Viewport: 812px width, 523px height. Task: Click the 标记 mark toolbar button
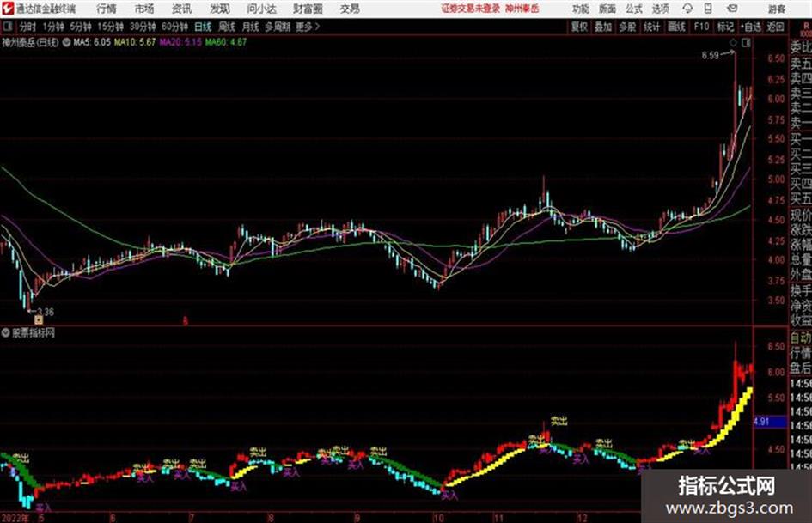click(x=725, y=27)
